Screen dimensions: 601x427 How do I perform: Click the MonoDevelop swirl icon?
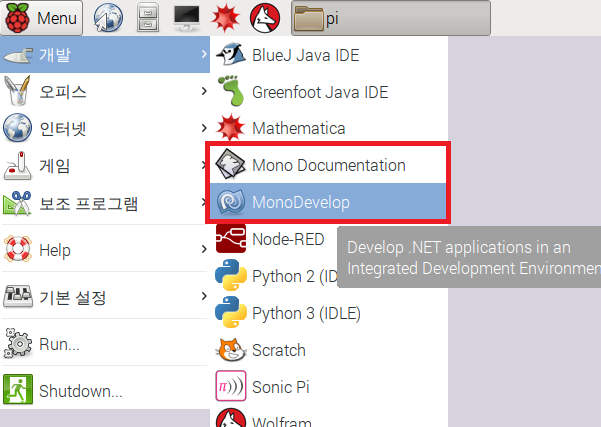231,202
